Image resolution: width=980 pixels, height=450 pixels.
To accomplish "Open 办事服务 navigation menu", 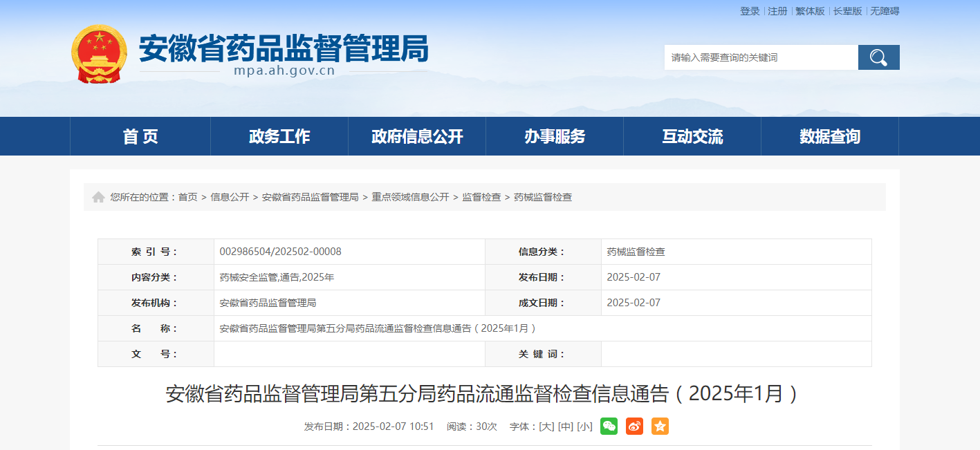I will click(555, 136).
